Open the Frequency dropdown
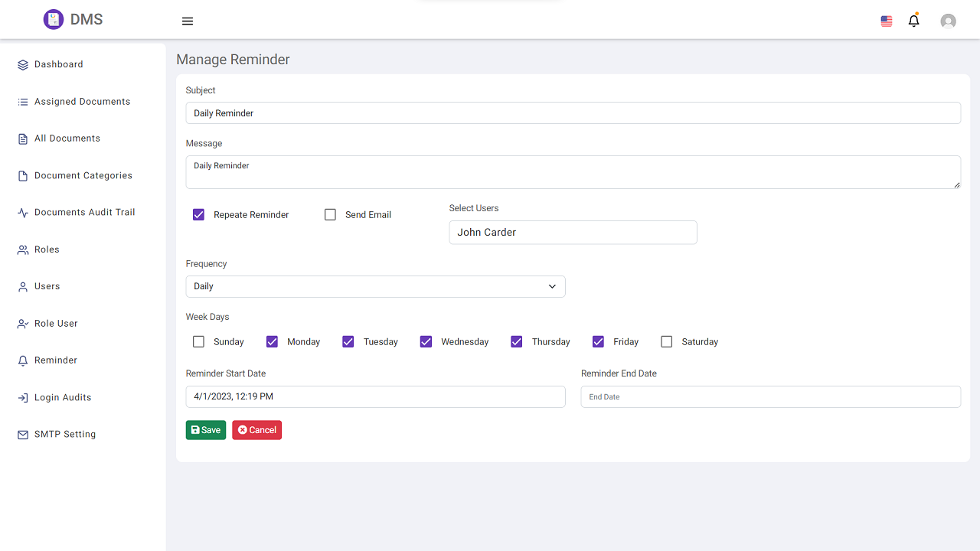The width and height of the screenshot is (980, 551). [375, 286]
